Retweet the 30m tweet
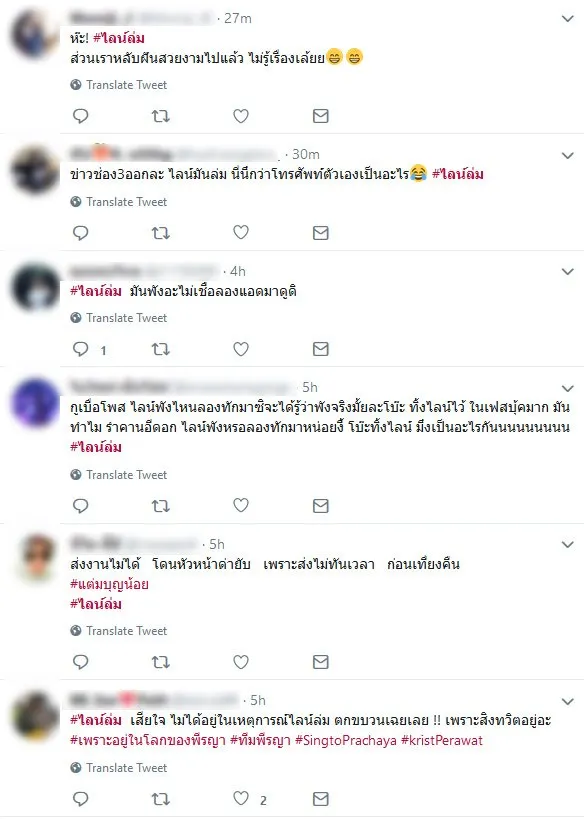This screenshot has width=584, height=819. (160, 233)
